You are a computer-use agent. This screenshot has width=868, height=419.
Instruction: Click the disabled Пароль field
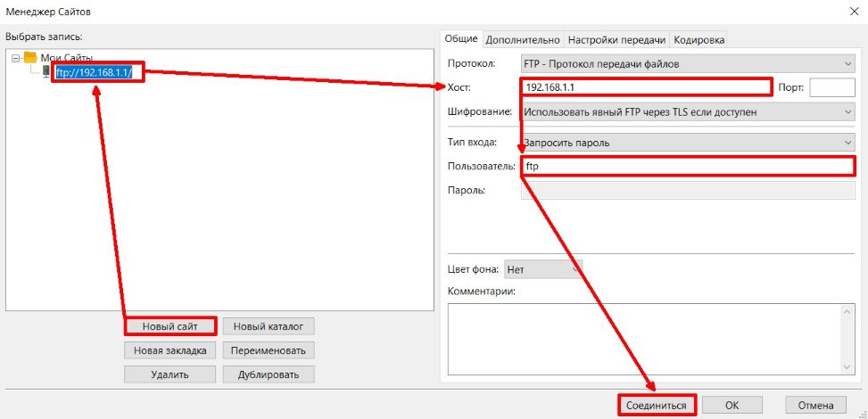pos(688,191)
